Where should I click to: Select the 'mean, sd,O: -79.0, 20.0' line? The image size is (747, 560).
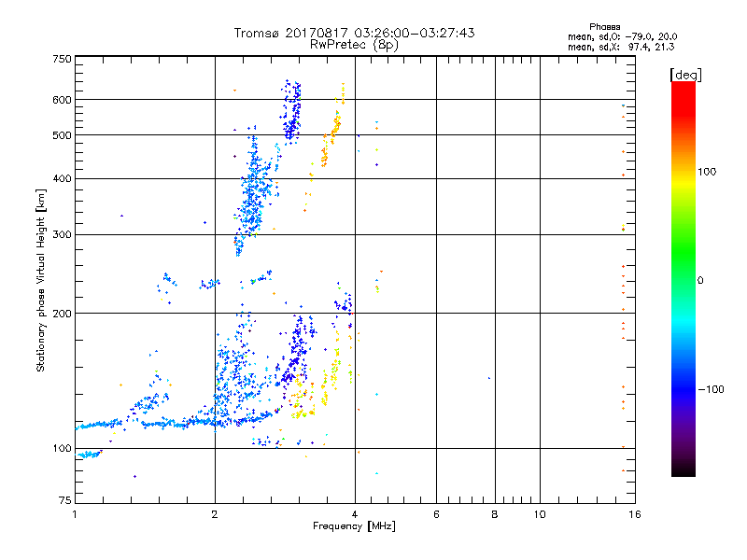coord(622,37)
